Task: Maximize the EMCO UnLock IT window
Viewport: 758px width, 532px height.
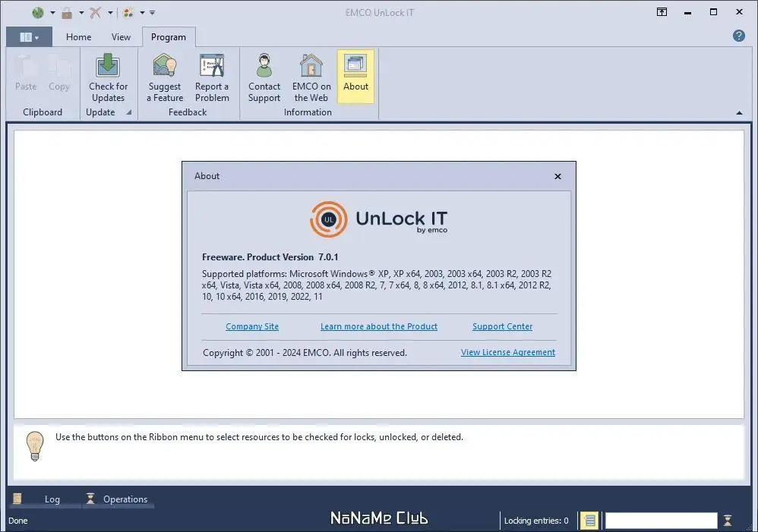Action: (713, 12)
